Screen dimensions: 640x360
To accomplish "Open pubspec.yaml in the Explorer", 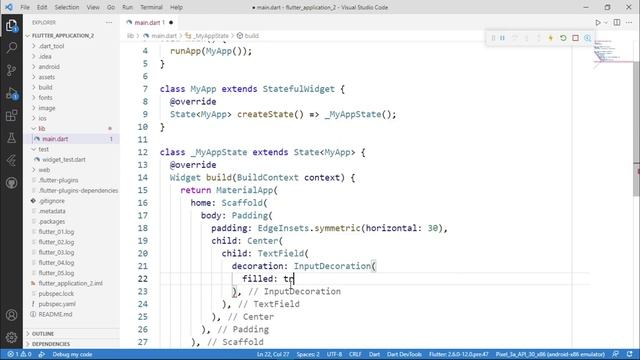I will pyautogui.click(x=57, y=304).
